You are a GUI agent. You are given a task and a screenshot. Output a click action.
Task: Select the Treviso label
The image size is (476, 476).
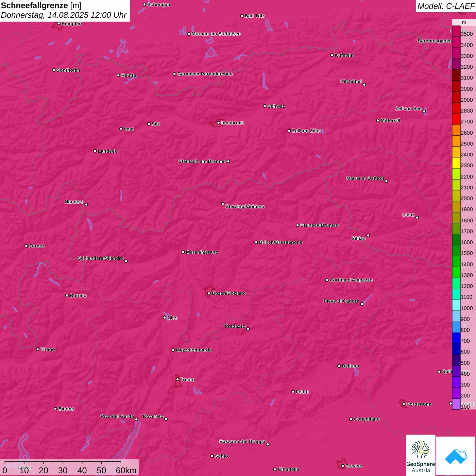point(354,466)
